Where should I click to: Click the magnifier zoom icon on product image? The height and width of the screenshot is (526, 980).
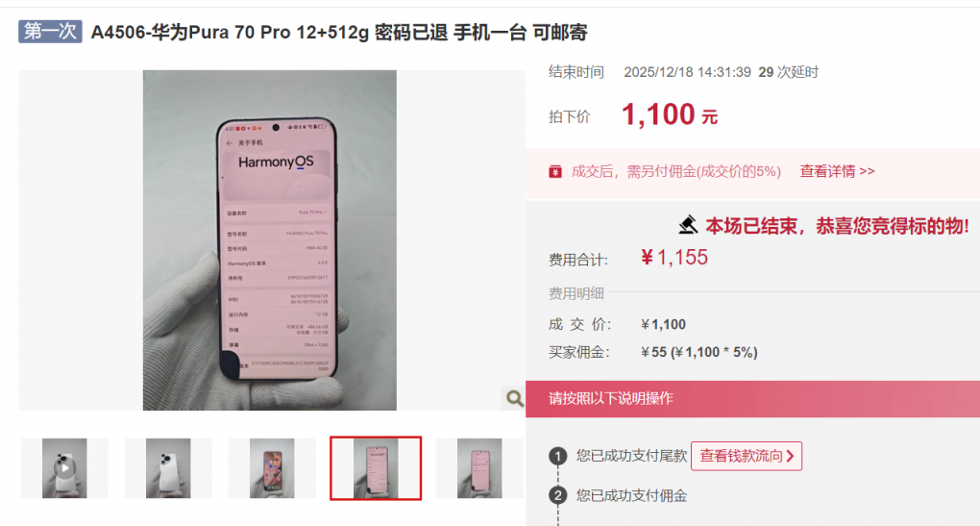[513, 398]
